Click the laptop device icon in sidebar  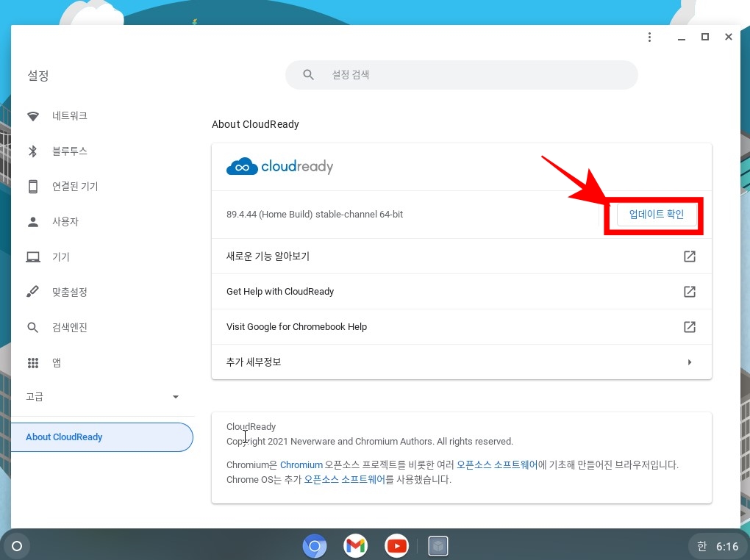(32, 256)
